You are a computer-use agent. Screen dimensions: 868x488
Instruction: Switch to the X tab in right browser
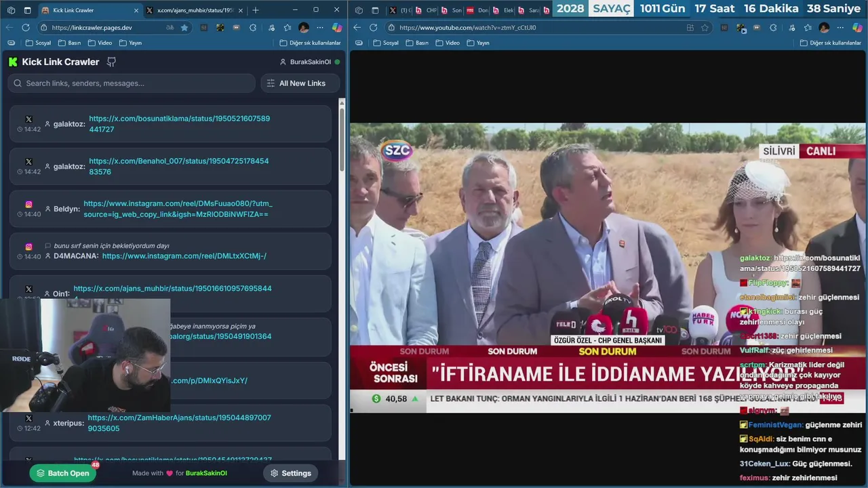(399, 10)
